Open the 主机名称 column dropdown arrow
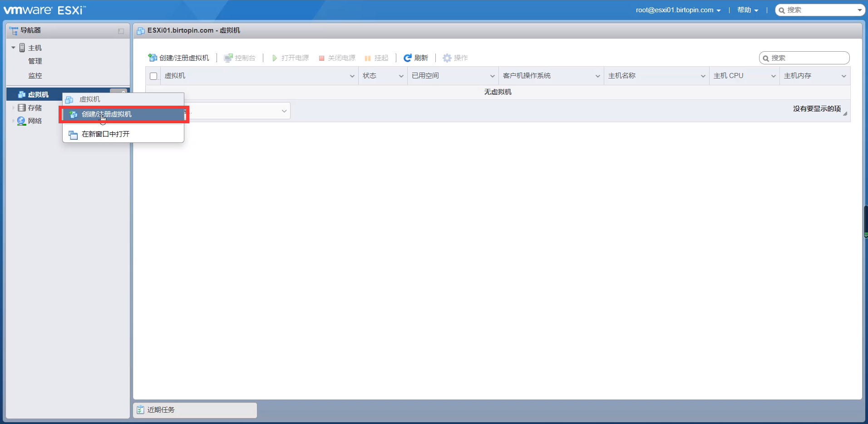 (703, 76)
